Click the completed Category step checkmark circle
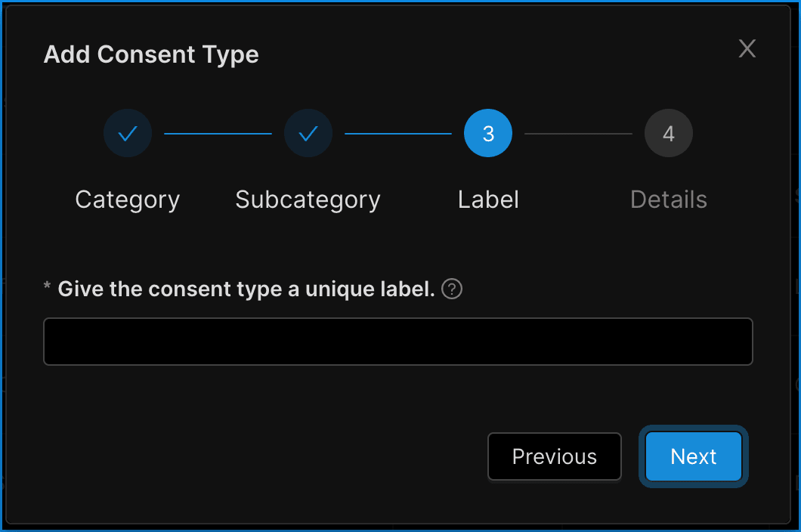This screenshot has height=532, width=801. click(128, 134)
